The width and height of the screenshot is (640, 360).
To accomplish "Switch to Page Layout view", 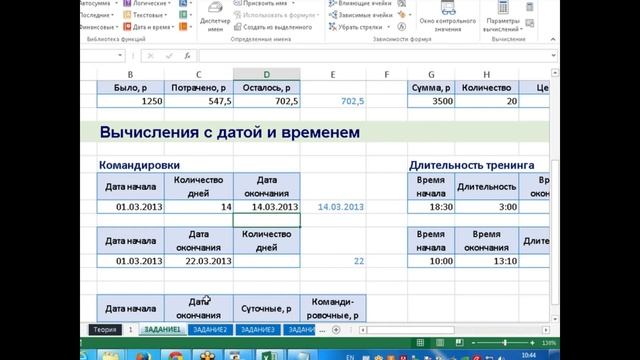I will click(x=440, y=343).
